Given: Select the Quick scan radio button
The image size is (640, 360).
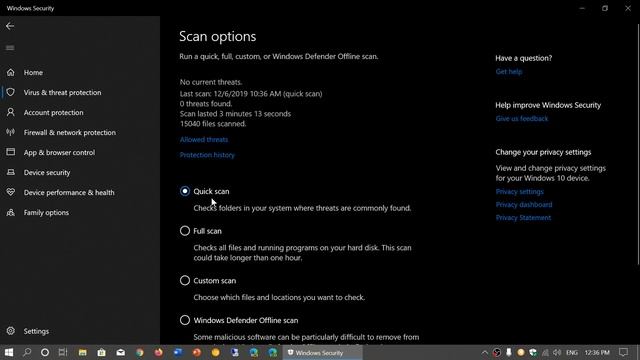Looking at the screenshot, I should pos(185,191).
